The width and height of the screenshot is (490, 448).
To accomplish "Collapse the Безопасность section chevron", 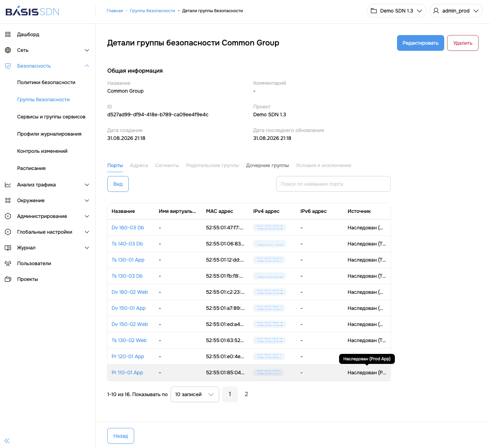I will point(87,66).
